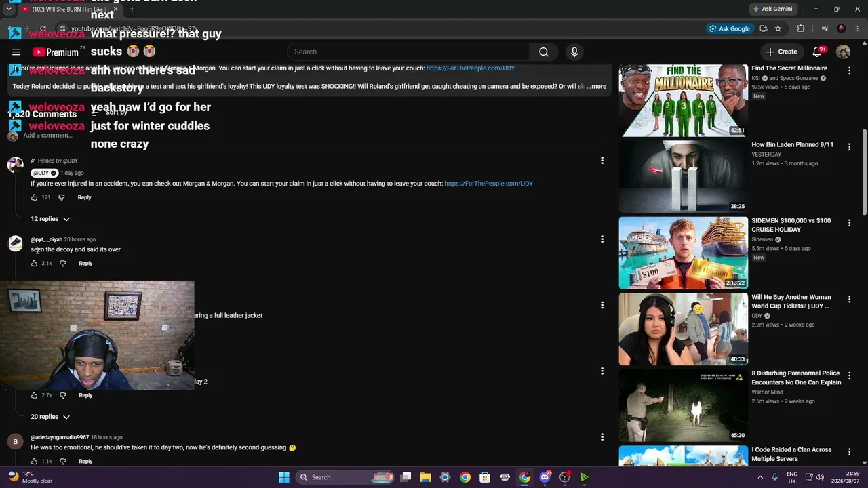Open Windows Start menu
The height and width of the screenshot is (488, 868).
point(284,477)
